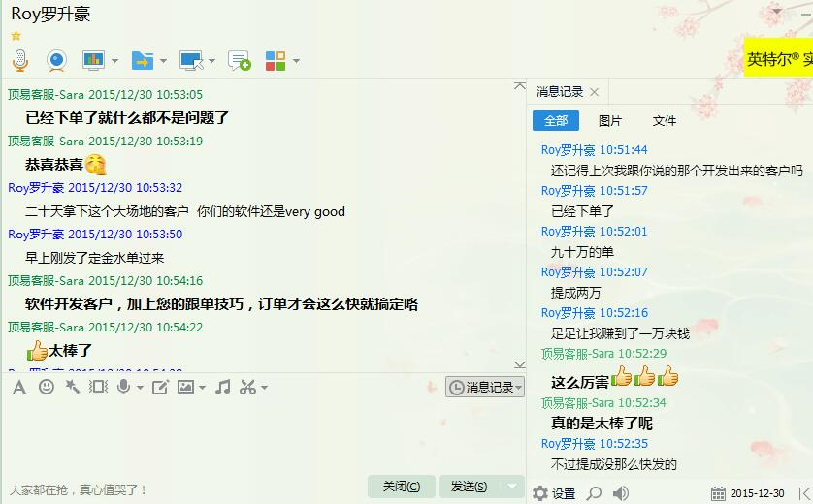This screenshot has width=813, height=504.
Task: Toggle the 消息记录 history panel button
Action: (484, 387)
